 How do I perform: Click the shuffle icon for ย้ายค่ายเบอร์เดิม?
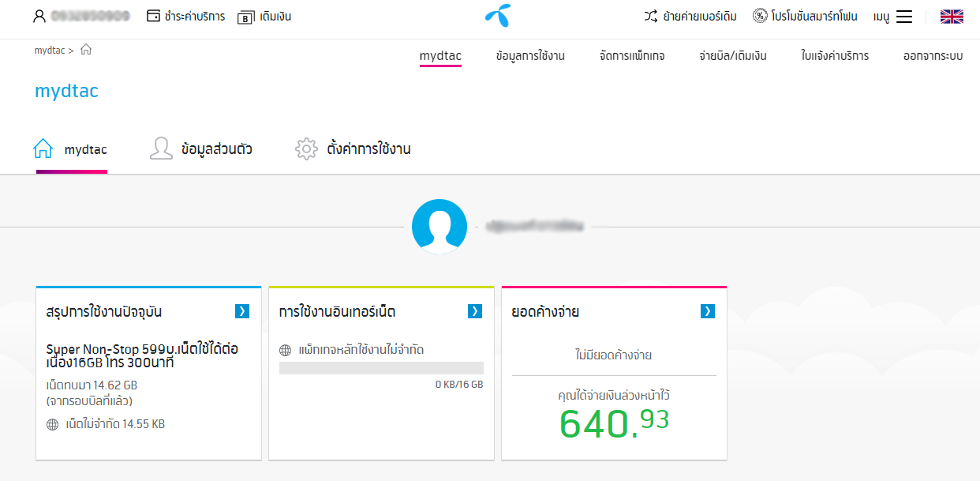(651, 16)
